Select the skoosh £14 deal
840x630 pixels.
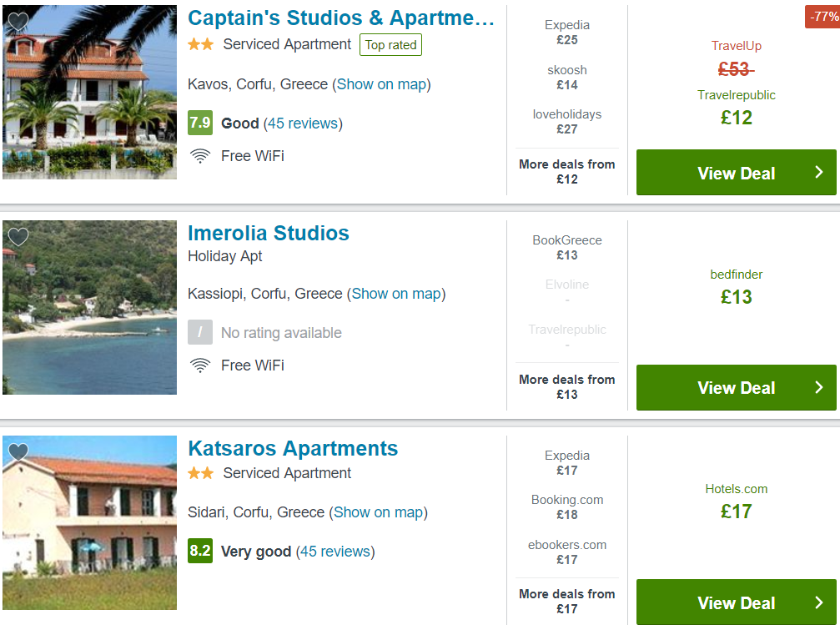click(566, 78)
